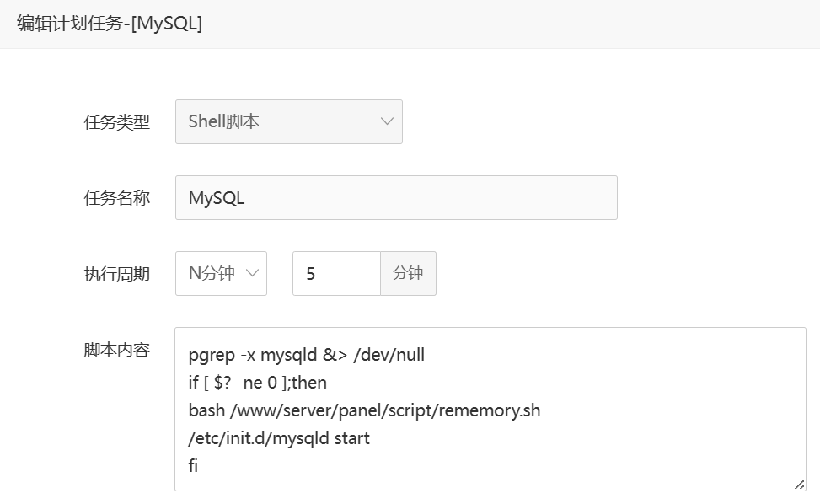This screenshot has width=820, height=504.
Task: Click the 任务名称 field label
Action: coord(117,198)
